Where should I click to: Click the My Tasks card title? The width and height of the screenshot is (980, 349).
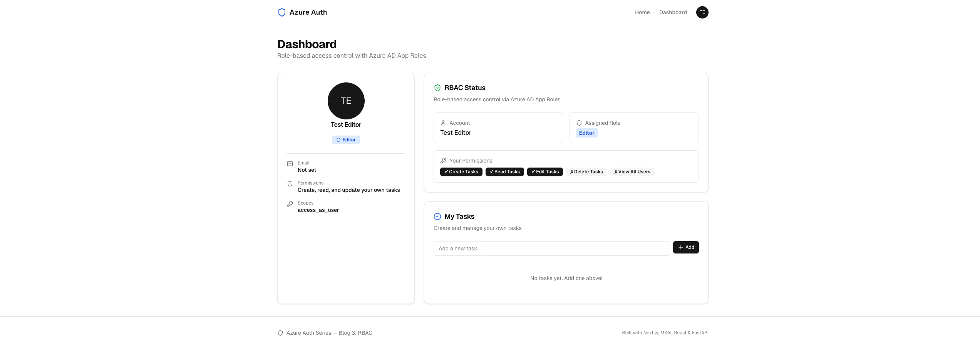(x=459, y=216)
